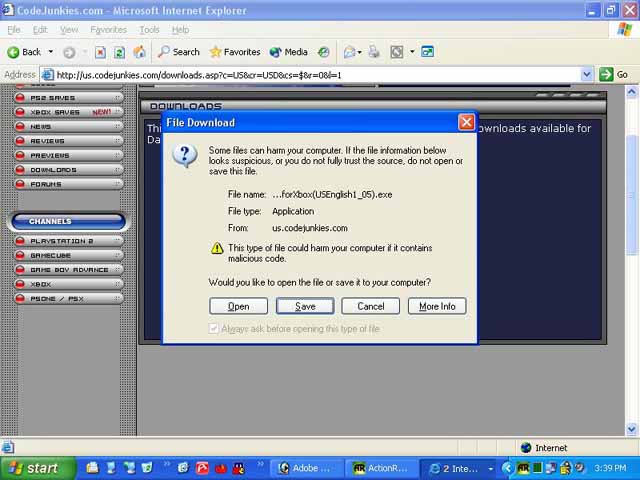Image resolution: width=640 pixels, height=480 pixels.
Task: Open the View menu
Action: pyautogui.click(x=69, y=30)
